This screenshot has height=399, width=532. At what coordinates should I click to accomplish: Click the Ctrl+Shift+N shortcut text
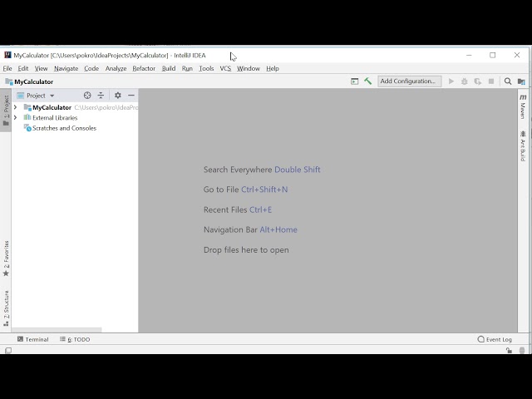pos(264,190)
